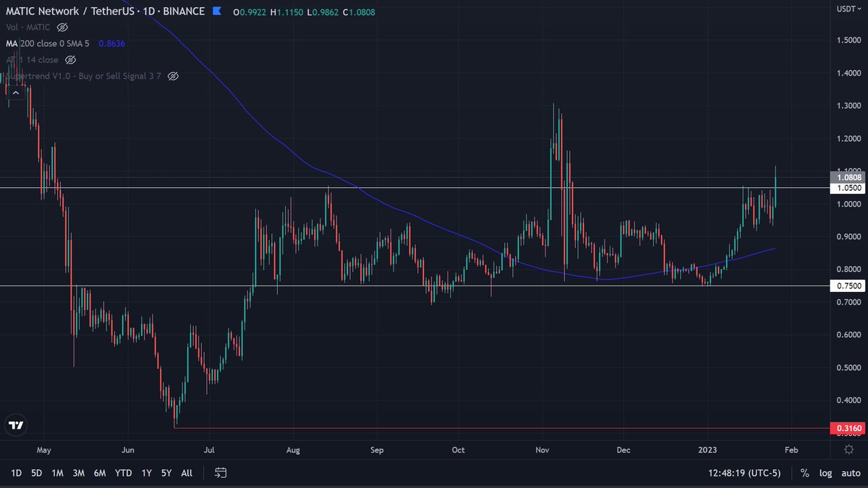This screenshot has height=488, width=868.
Task: Select the YTD time range
Action: [x=124, y=473]
